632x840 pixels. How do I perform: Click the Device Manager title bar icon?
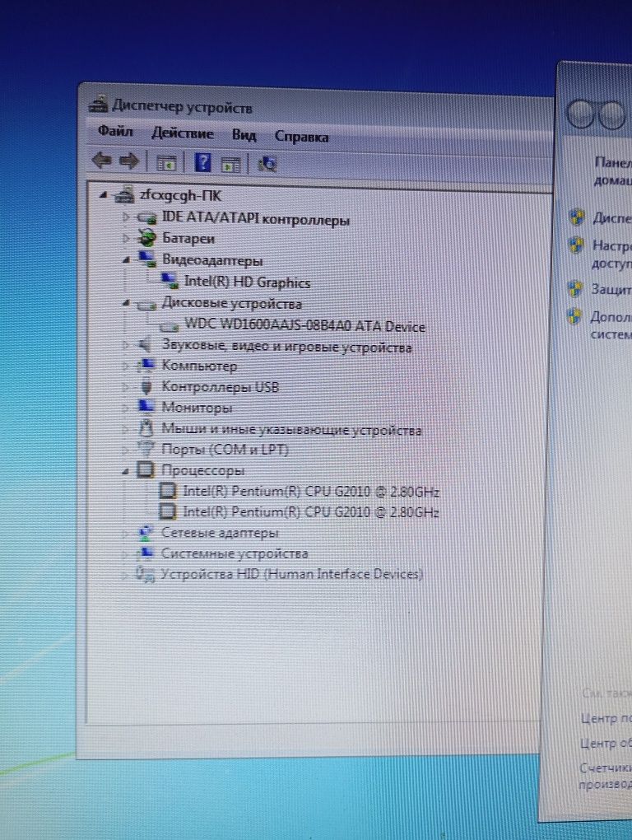[x=99, y=104]
